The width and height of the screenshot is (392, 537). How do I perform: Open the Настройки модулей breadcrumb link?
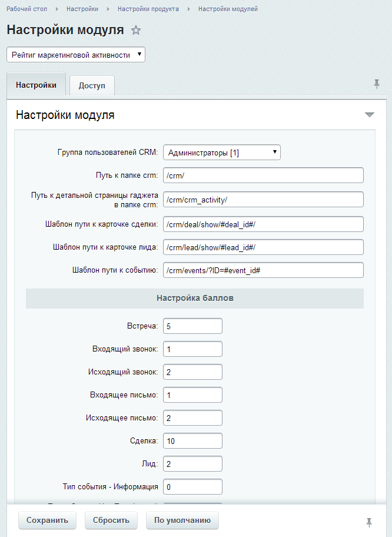[x=228, y=9]
